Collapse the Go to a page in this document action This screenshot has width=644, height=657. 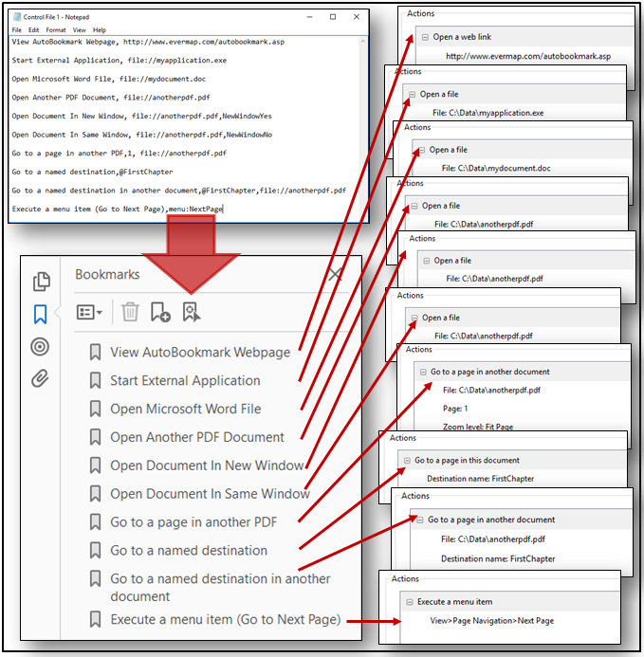point(407,461)
